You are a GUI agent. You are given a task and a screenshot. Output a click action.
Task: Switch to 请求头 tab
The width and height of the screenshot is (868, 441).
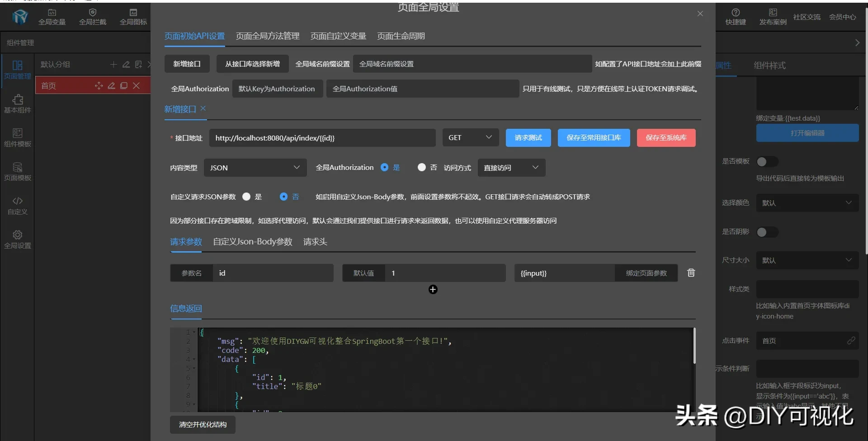(315, 242)
